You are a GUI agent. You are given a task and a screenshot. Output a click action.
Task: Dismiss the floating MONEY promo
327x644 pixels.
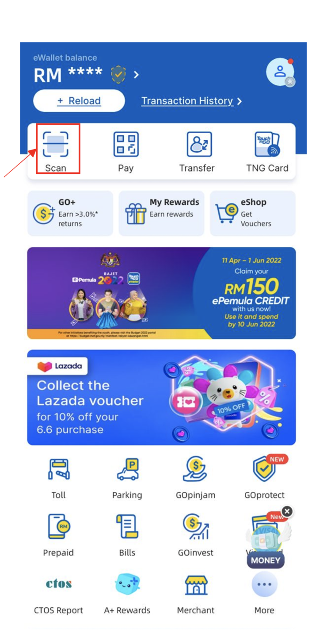pos(287,512)
